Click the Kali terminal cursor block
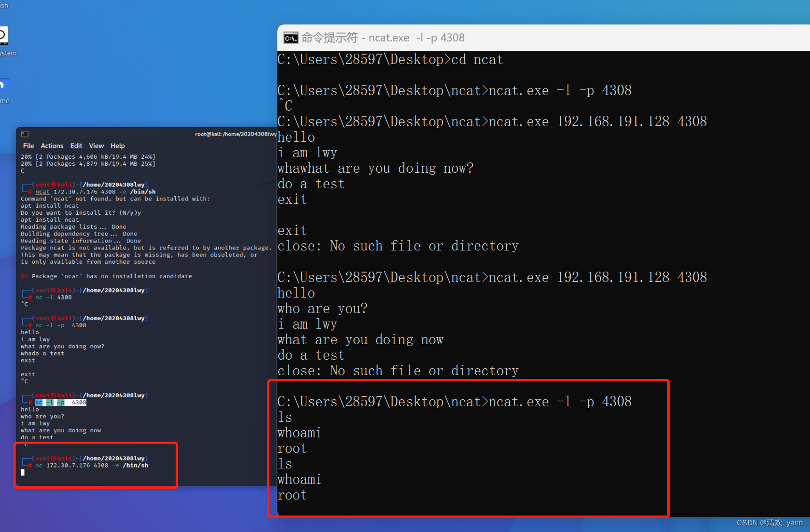The width and height of the screenshot is (810, 532). click(23, 472)
